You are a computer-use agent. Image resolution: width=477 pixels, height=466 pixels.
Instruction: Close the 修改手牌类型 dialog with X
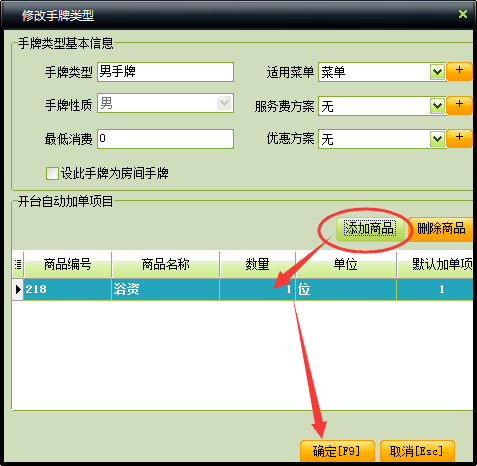pos(463,14)
